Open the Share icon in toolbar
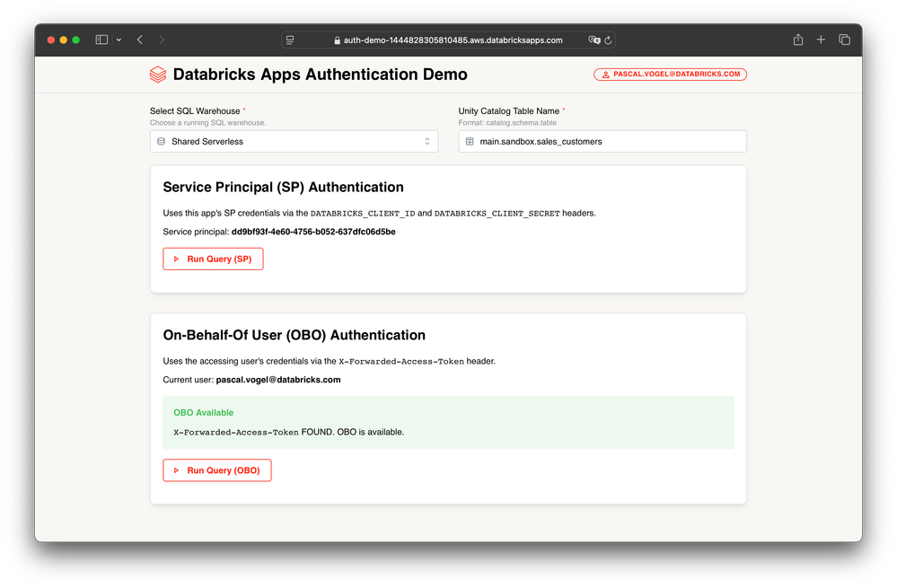 [x=798, y=39]
